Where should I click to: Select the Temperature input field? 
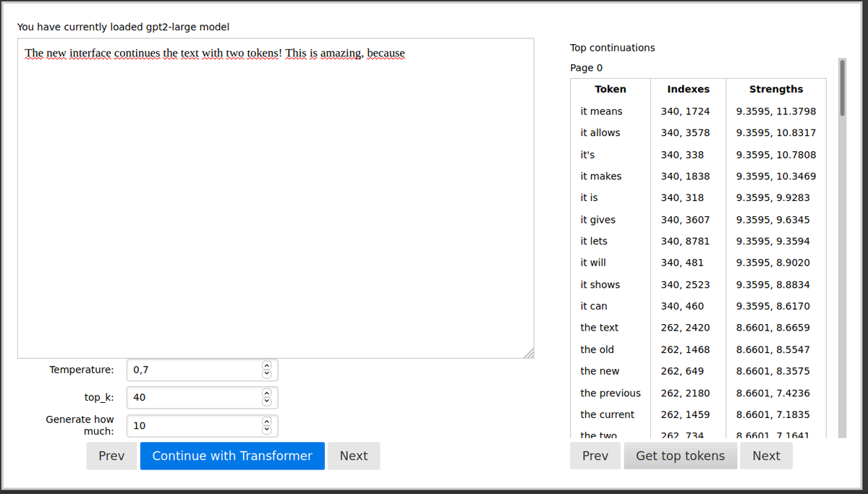tap(203, 370)
